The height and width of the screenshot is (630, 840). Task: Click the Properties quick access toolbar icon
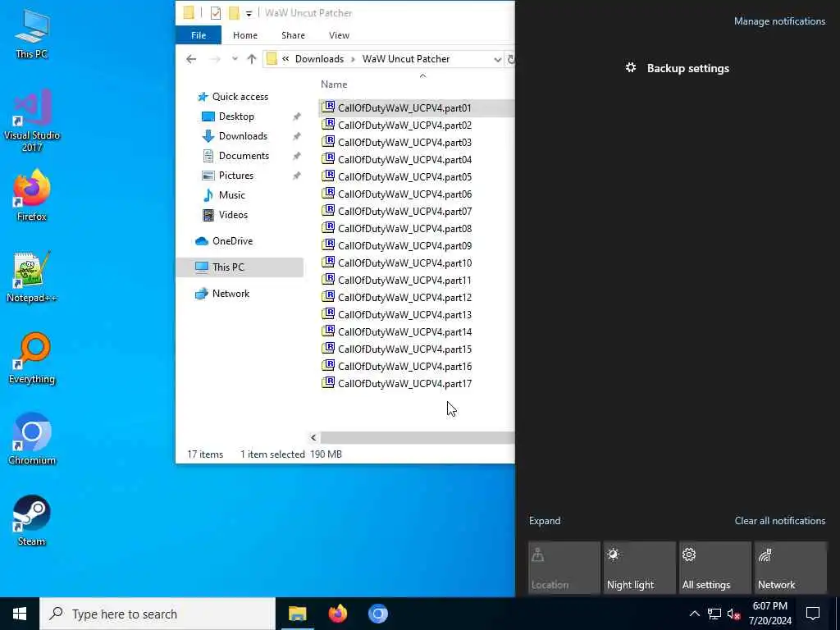pos(216,13)
